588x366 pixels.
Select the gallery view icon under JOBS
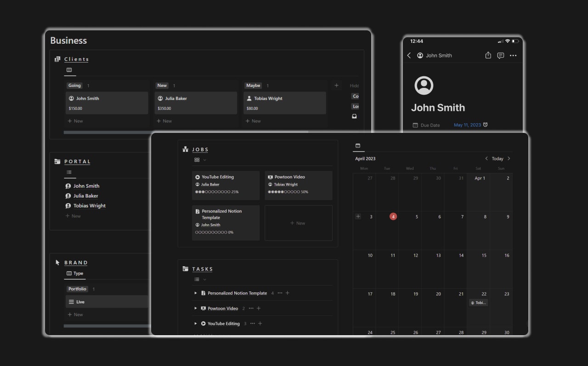pos(197,160)
